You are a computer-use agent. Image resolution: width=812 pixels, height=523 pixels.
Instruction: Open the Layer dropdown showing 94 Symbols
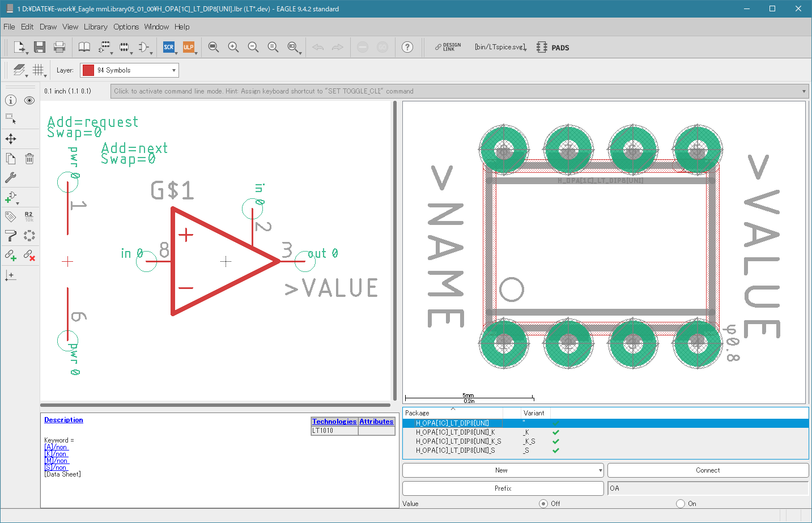pyautogui.click(x=129, y=70)
